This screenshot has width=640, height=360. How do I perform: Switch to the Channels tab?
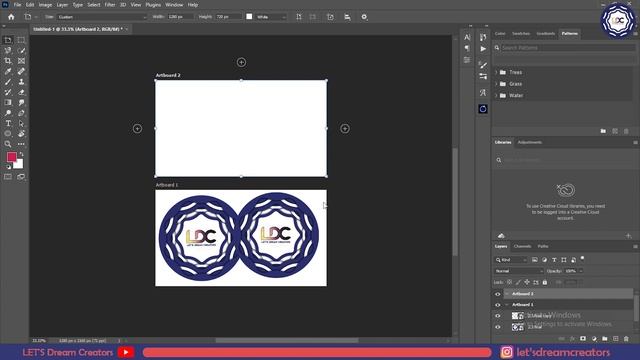click(522, 247)
